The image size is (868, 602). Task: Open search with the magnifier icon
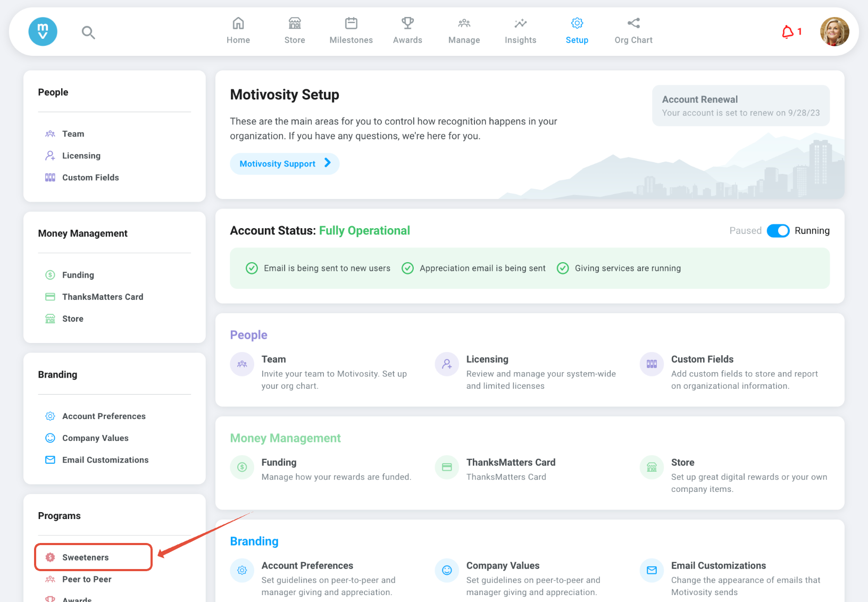pos(88,33)
